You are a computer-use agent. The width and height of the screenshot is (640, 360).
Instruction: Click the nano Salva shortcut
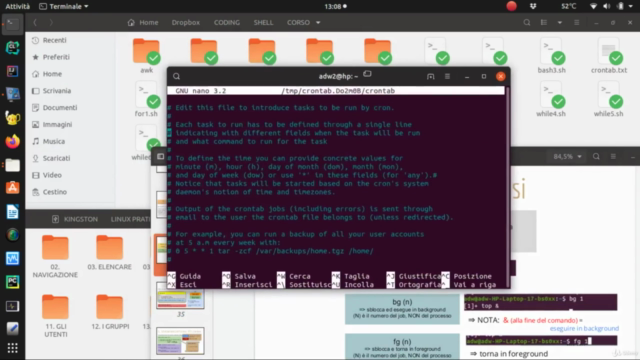coord(239,276)
